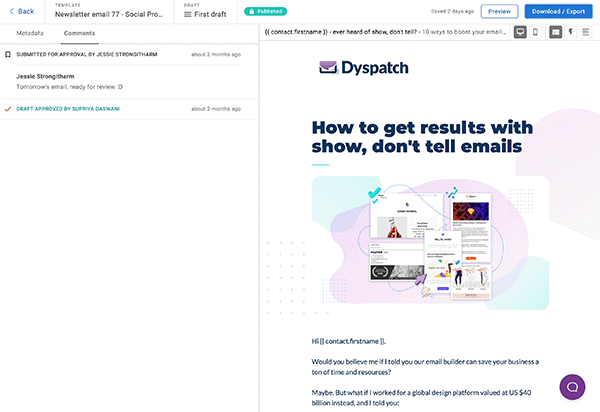Click the email subject line text

[x=385, y=32]
